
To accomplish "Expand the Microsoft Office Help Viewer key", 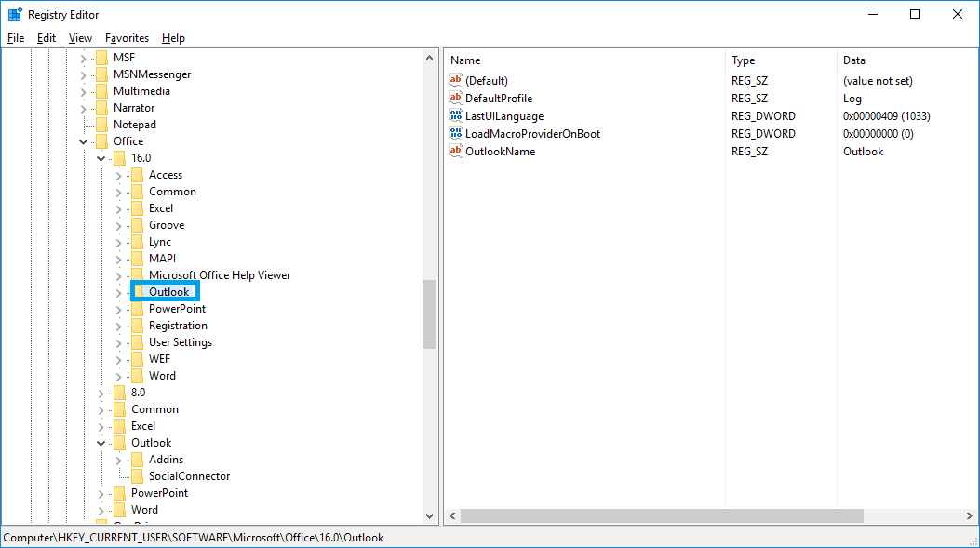I will point(119,275).
